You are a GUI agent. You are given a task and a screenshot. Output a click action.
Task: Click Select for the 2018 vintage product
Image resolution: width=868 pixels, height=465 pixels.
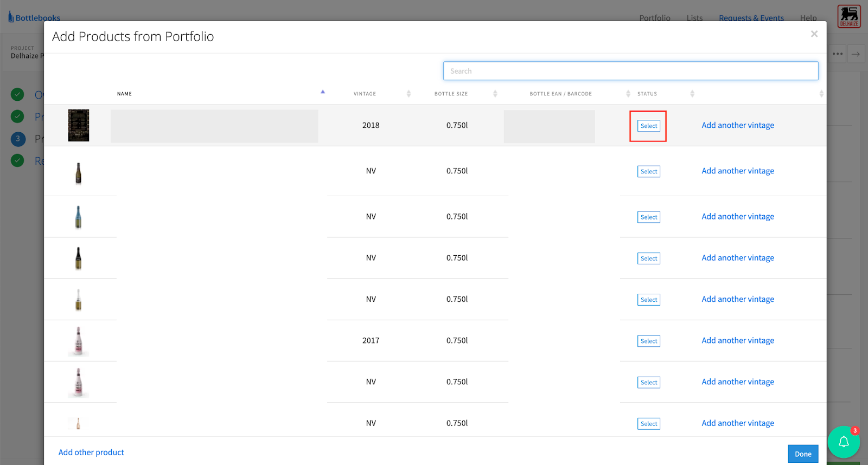649,126
